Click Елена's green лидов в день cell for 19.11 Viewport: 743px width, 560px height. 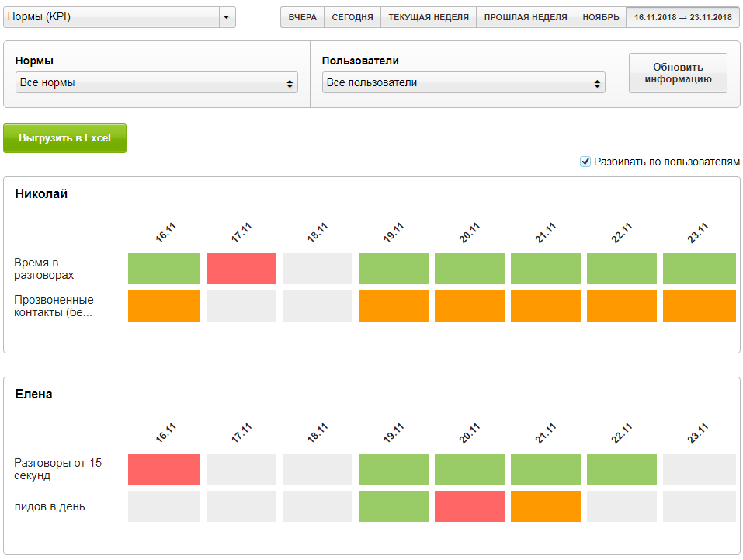(x=394, y=506)
